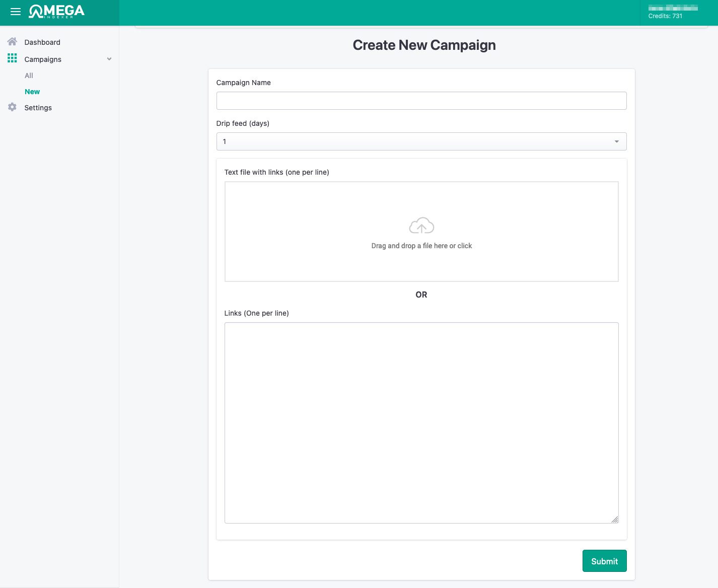The height and width of the screenshot is (588, 718).
Task: Open the Drip feed days dropdown
Action: point(421,141)
